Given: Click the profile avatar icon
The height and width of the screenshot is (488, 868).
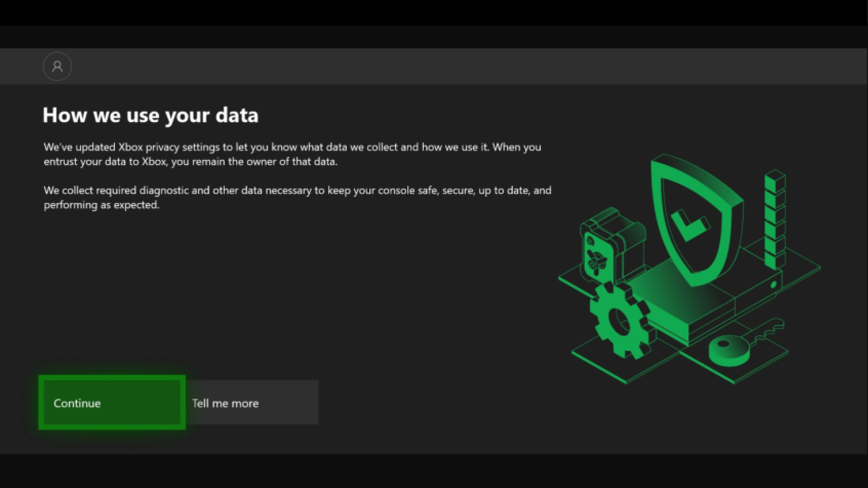Looking at the screenshot, I should [57, 66].
